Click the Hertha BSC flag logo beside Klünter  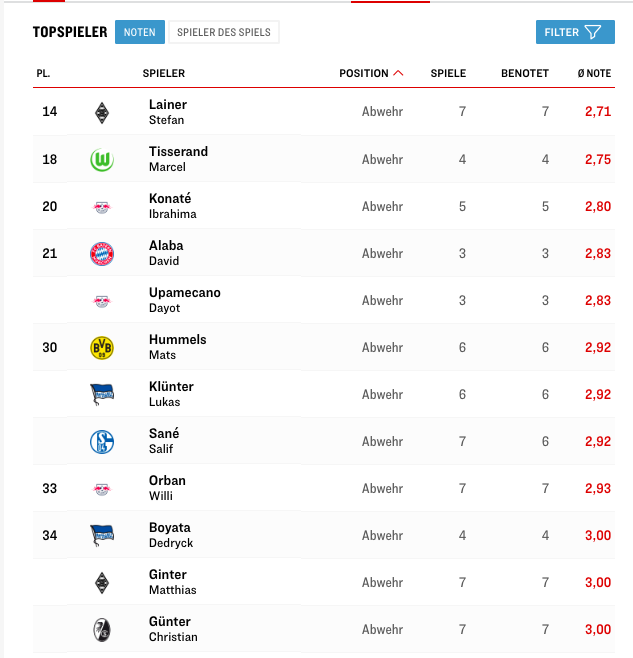click(102, 394)
